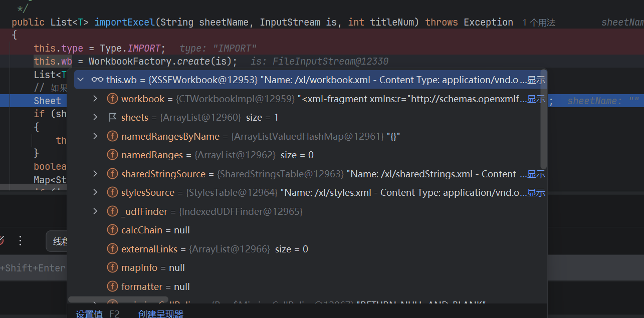Viewport: 644px width, 318px height.
Task: Click 显示 link on workbook row
Action: [x=536, y=99]
